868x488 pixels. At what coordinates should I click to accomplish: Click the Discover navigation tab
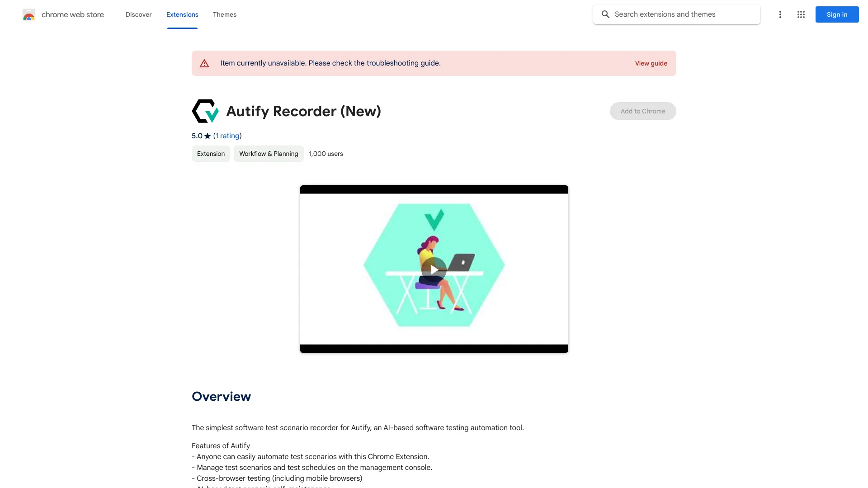tap(138, 14)
